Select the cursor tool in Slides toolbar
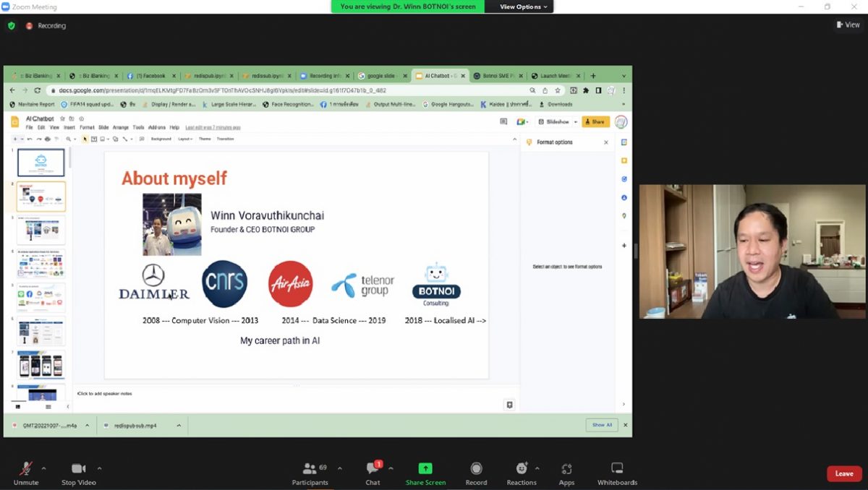The width and height of the screenshot is (868, 490). coord(85,139)
